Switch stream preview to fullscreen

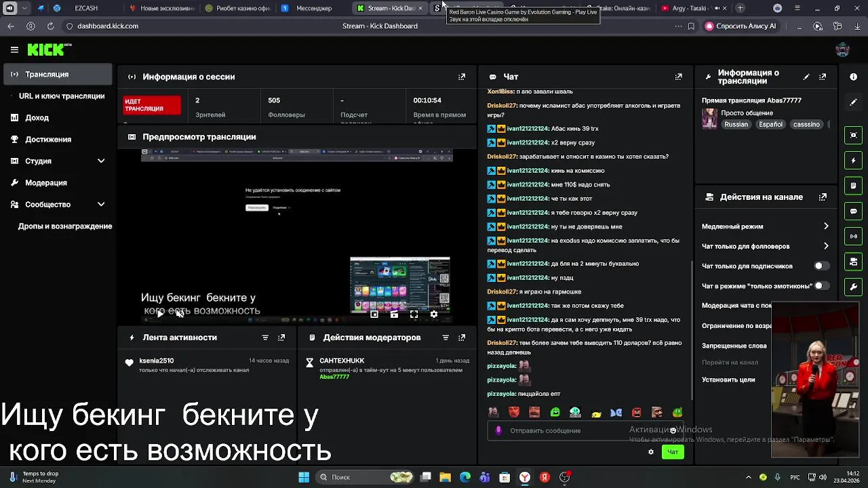click(x=414, y=314)
